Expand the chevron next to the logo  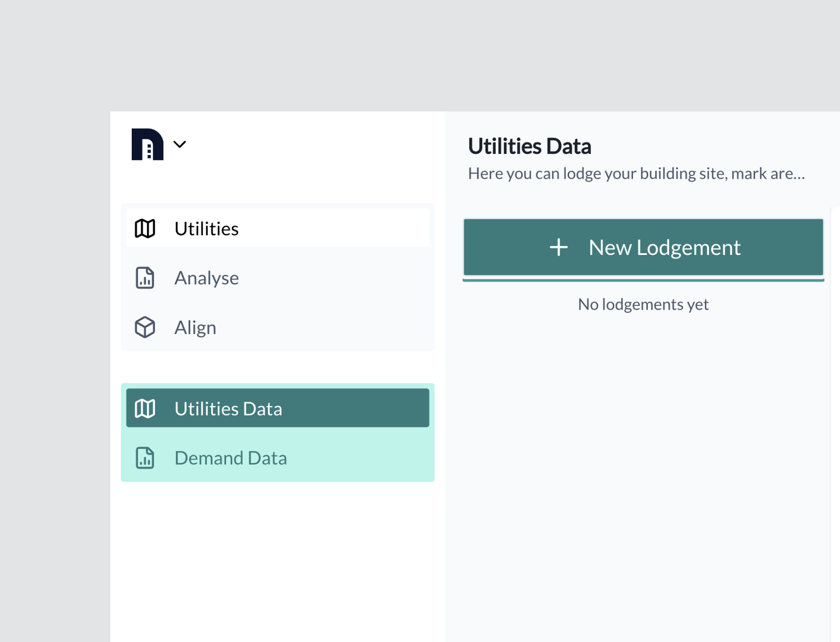(x=180, y=144)
